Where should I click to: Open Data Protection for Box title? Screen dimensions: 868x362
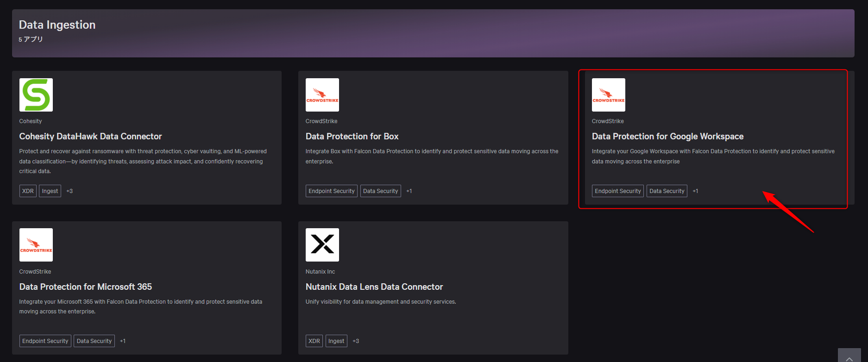tap(352, 136)
